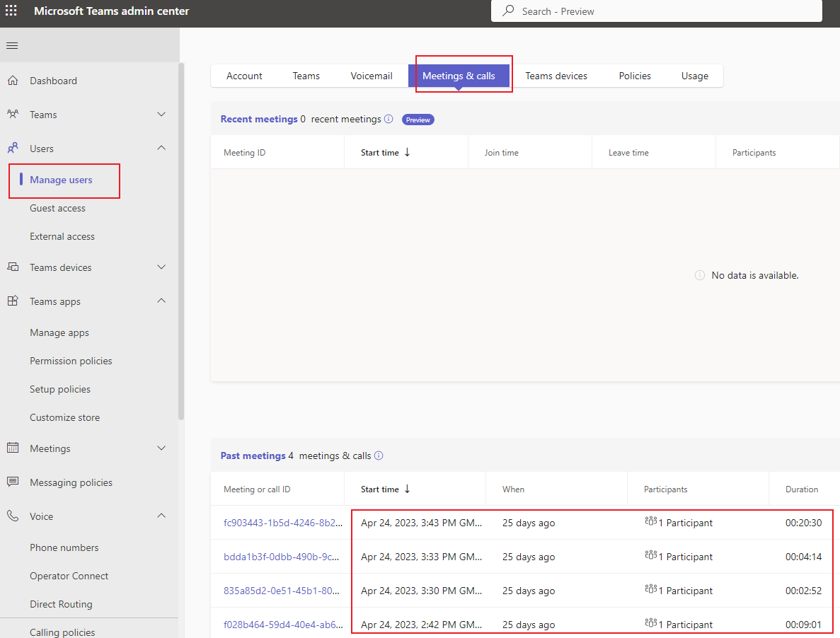Screen dimensions: 840x638
Task: Open the Teams devices tab
Action: click(556, 76)
